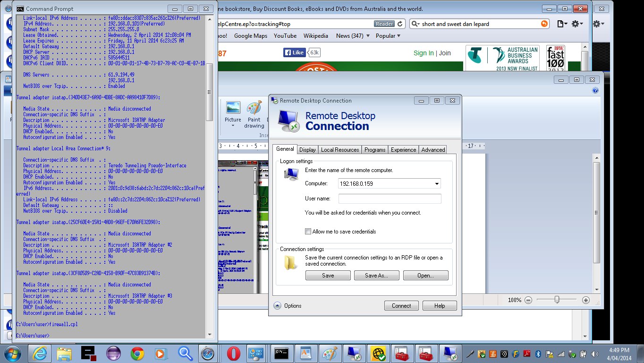Click the WordPad help question mark icon

[x=595, y=90]
